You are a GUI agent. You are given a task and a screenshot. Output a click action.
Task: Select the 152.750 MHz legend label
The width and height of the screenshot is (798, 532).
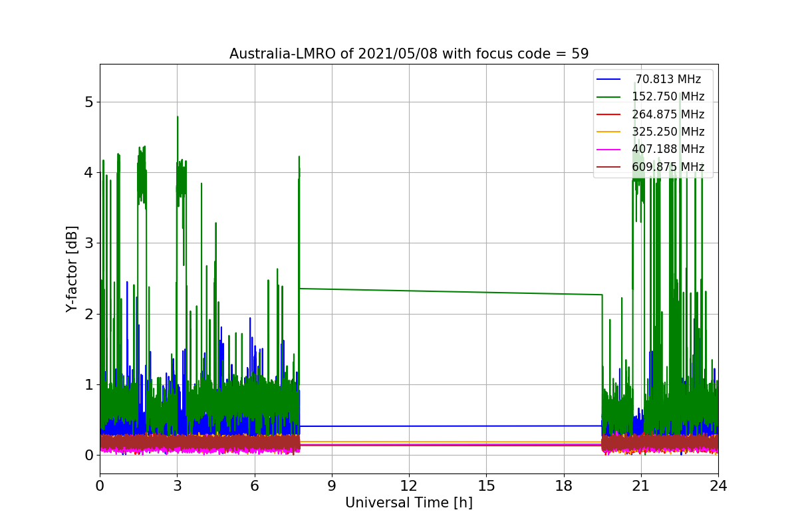click(x=668, y=96)
